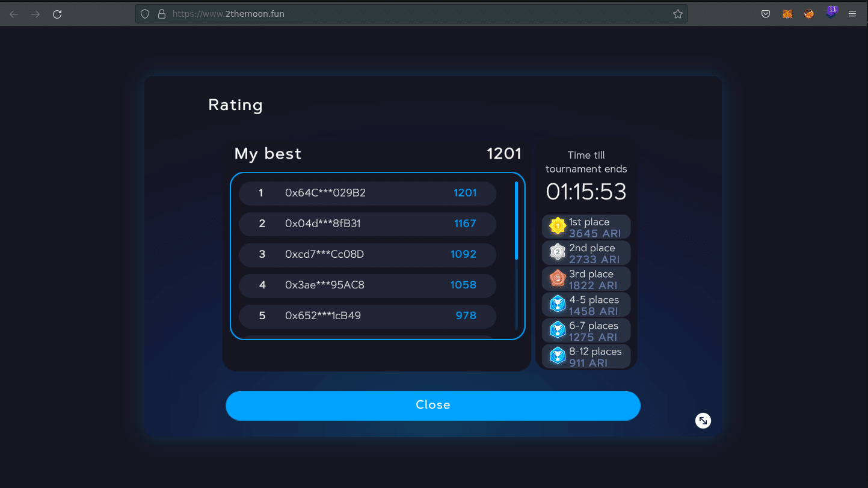The width and height of the screenshot is (868, 488).
Task: Click the 911 ARI prize amount
Action: [588, 363]
